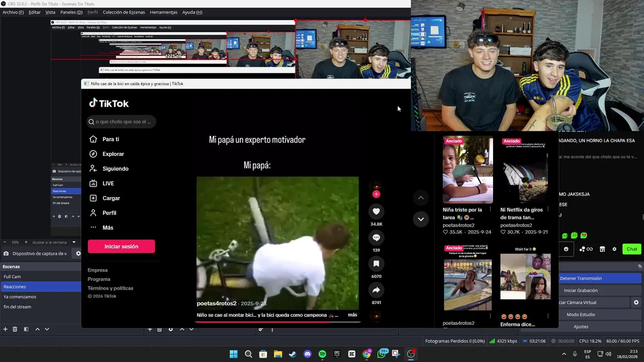Follow poetas4rotos2 with the red plus icon

376,194
